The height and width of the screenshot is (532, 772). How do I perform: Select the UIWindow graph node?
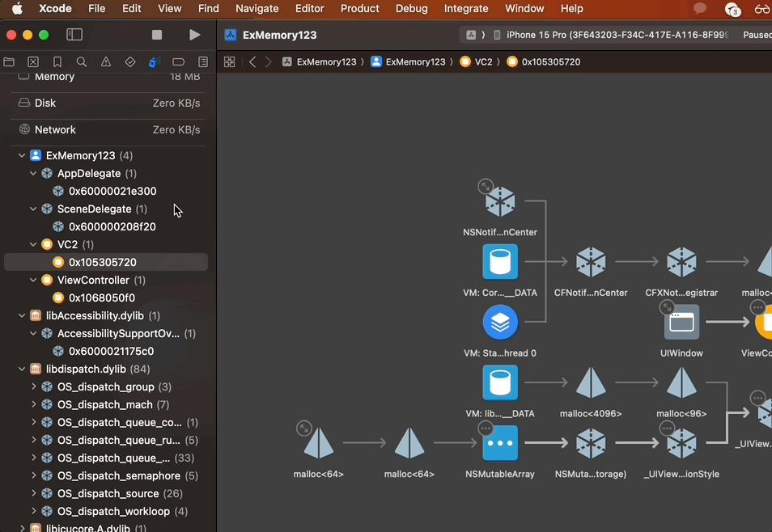[681, 323]
